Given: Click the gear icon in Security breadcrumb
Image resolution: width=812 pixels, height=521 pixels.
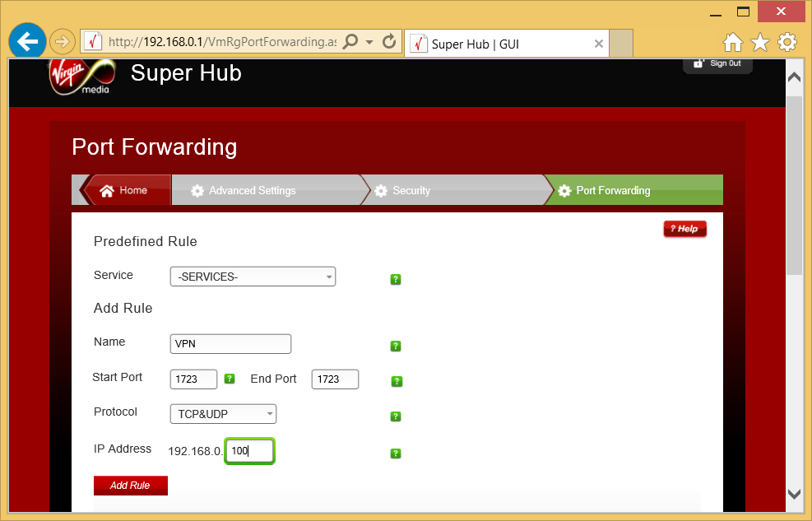Looking at the screenshot, I should (381, 191).
